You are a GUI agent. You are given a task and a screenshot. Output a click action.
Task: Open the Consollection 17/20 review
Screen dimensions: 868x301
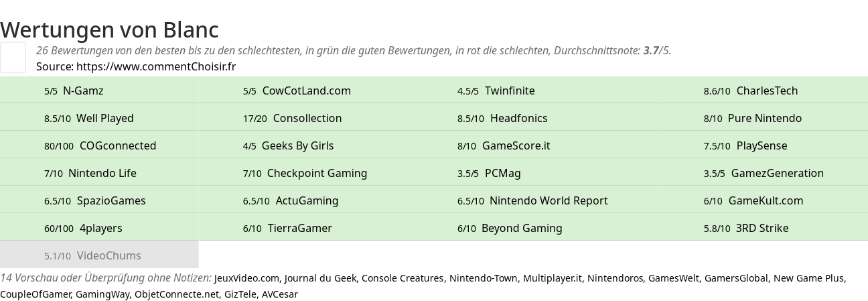[x=298, y=118]
